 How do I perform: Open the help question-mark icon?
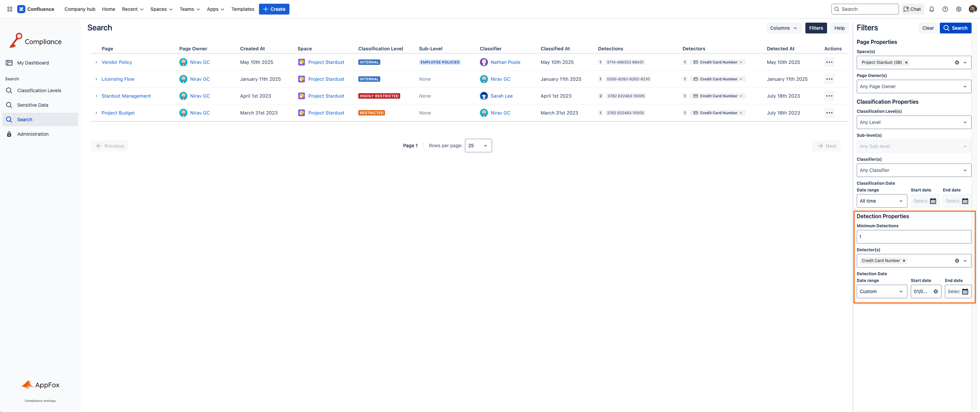click(x=945, y=9)
